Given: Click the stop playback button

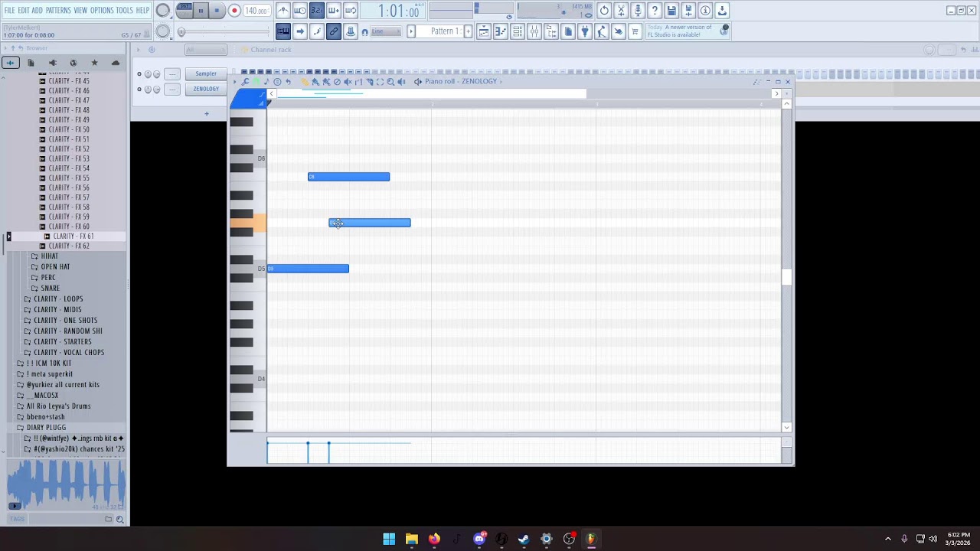Looking at the screenshot, I should (217, 11).
